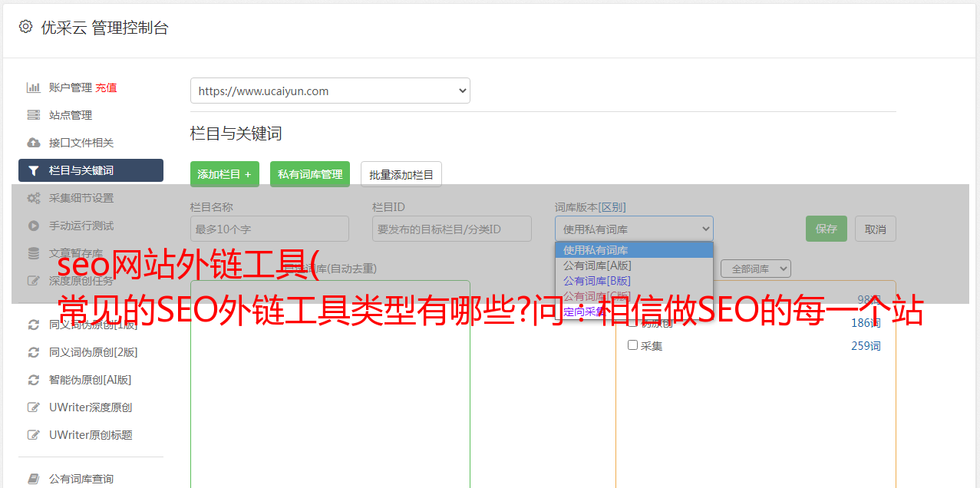980x488 pixels.
Task: Click the 私有词库管理 button
Action: [310, 174]
